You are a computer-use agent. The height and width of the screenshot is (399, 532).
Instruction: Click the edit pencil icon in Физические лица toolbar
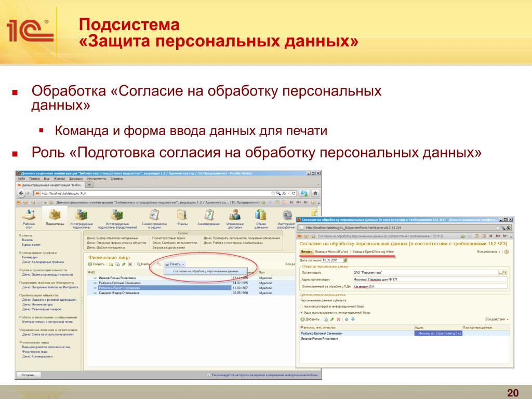[x=124, y=264]
